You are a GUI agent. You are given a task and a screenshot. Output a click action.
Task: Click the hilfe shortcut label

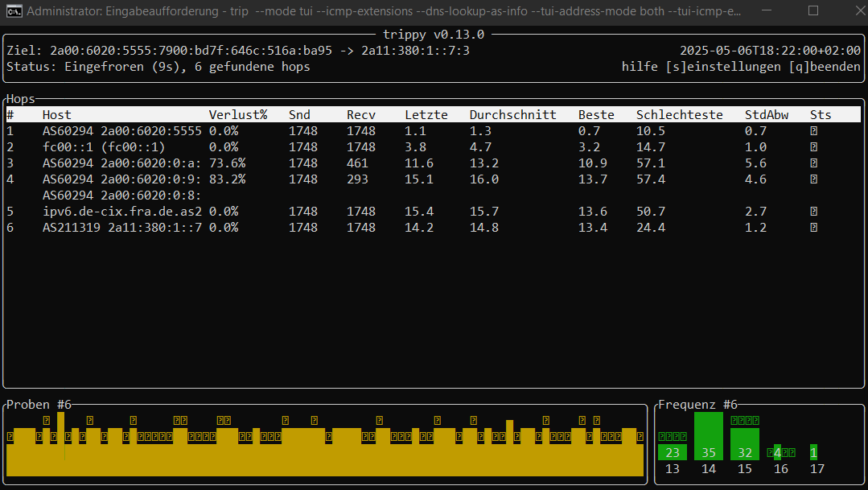[640, 67]
